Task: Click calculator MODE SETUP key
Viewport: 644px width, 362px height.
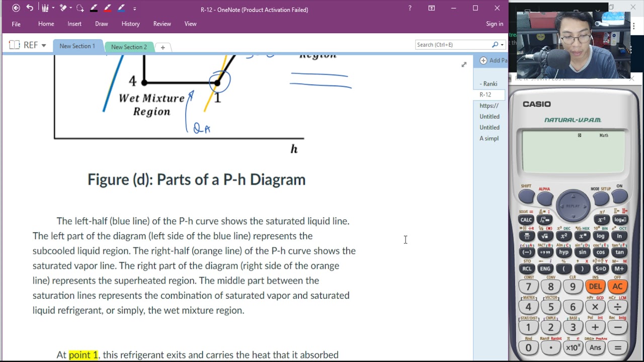Action: coord(601,198)
